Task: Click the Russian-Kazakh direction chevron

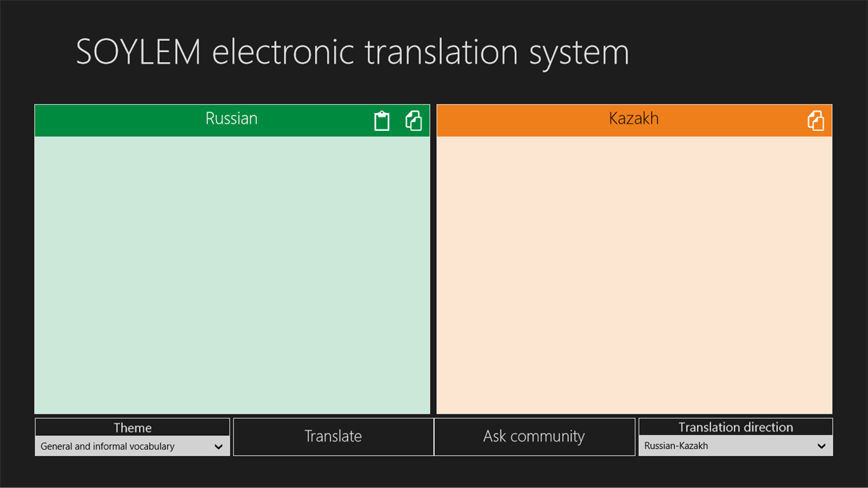Action: [821, 445]
